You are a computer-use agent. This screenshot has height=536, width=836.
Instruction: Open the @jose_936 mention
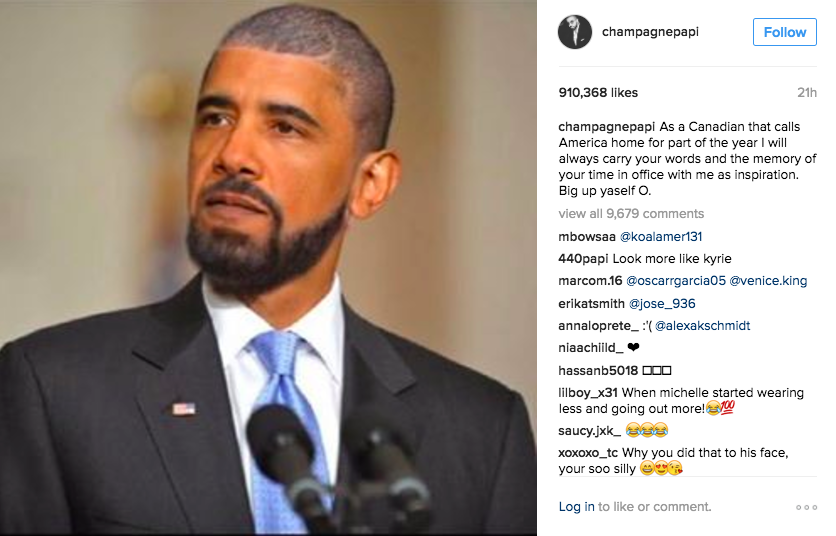click(662, 303)
